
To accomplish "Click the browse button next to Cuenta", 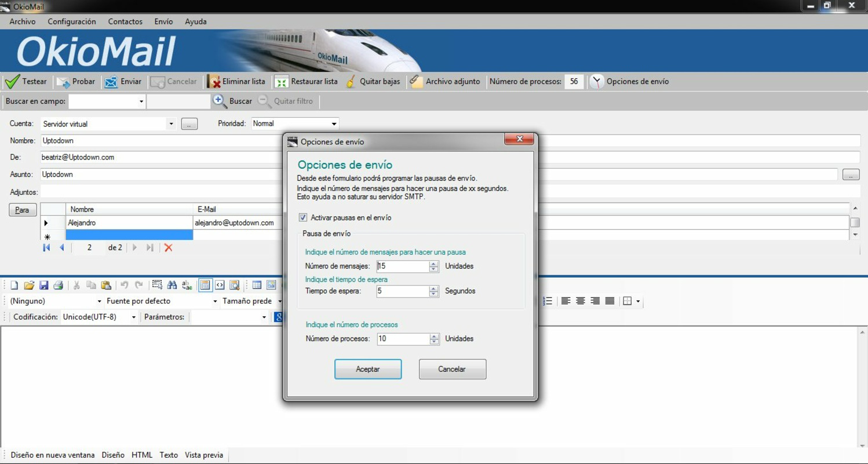I will click(x=189, y=124).
